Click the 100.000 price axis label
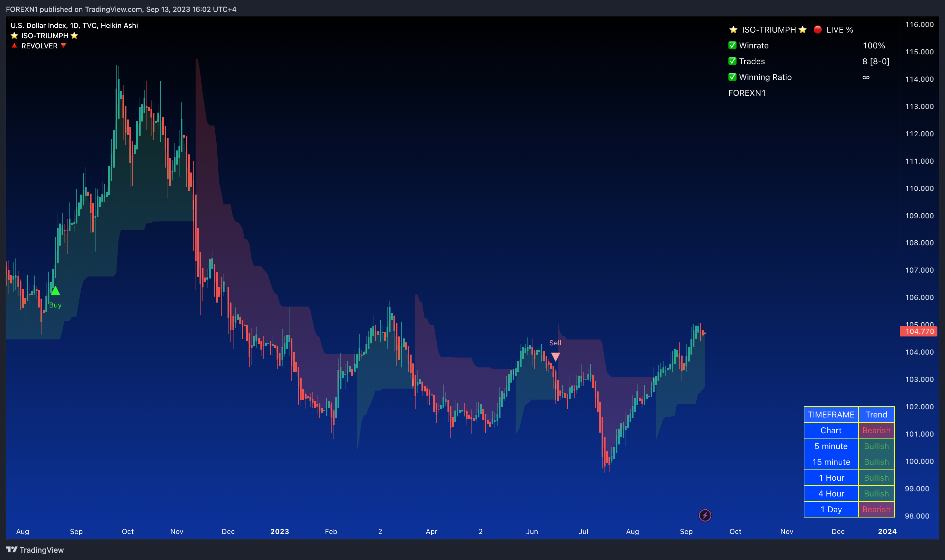This screenshot has height=560, width=945. (x=919, y=461)
